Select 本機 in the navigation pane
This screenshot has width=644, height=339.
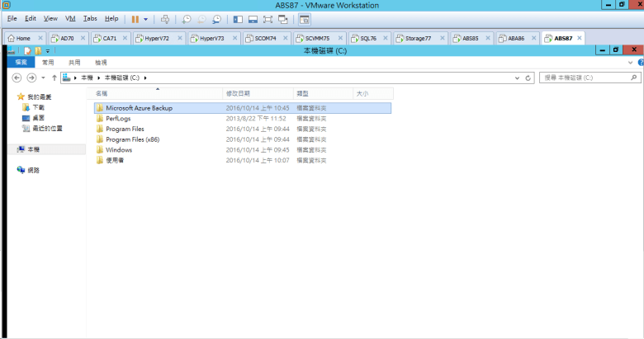pyautogui.click(x=33, y=149)
